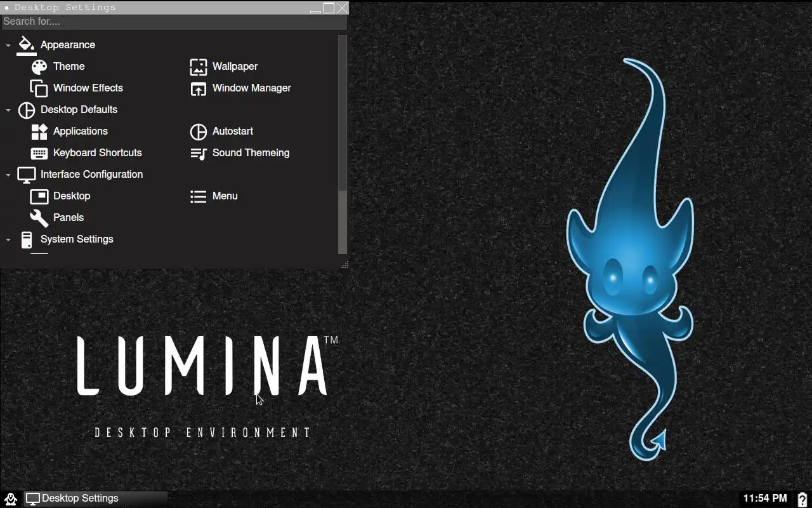Click the Applications widgets icon

pos(39,131)
